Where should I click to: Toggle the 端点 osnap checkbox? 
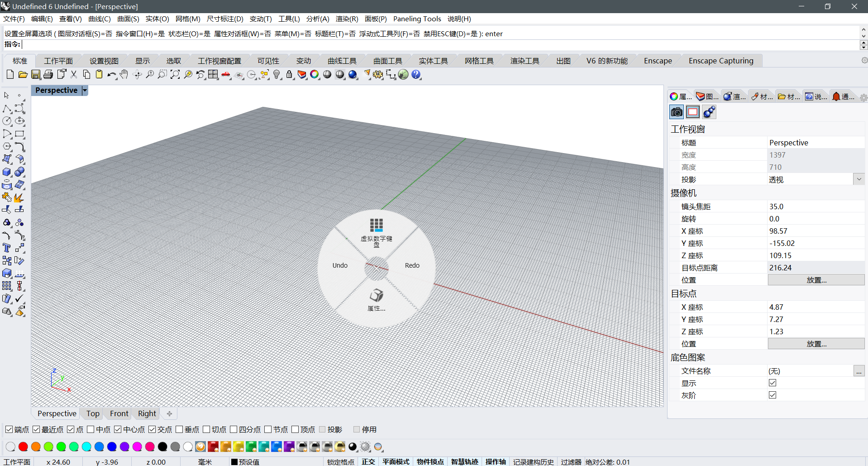point(9,429)
